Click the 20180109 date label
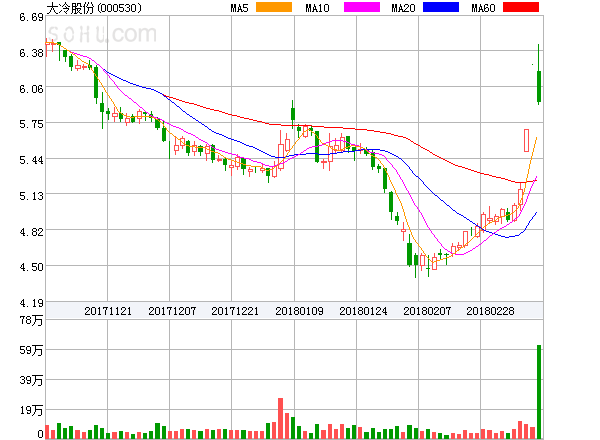 pos(299,311)
